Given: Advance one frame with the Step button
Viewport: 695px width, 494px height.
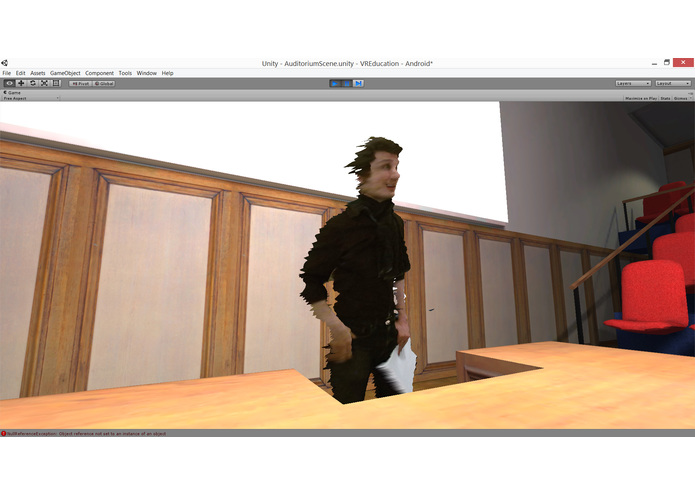Looking at the screenshot, I should 359,83.
